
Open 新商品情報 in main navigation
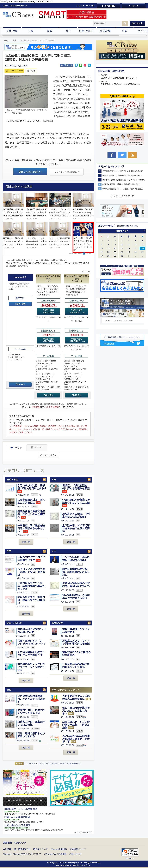click(x=106, y=31)
